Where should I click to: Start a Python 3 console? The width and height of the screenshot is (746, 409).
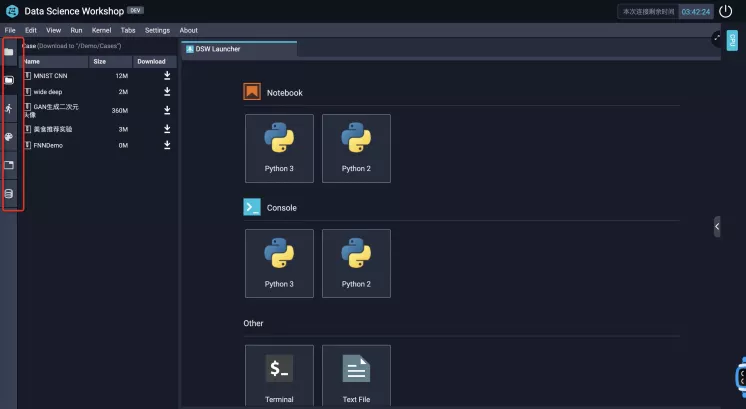click(279, 263)
